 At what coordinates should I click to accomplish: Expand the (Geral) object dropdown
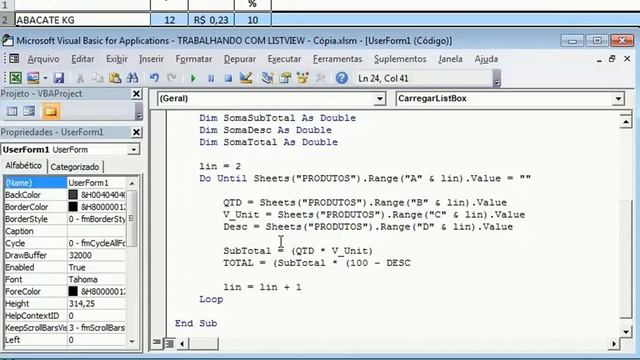(380, 98)
